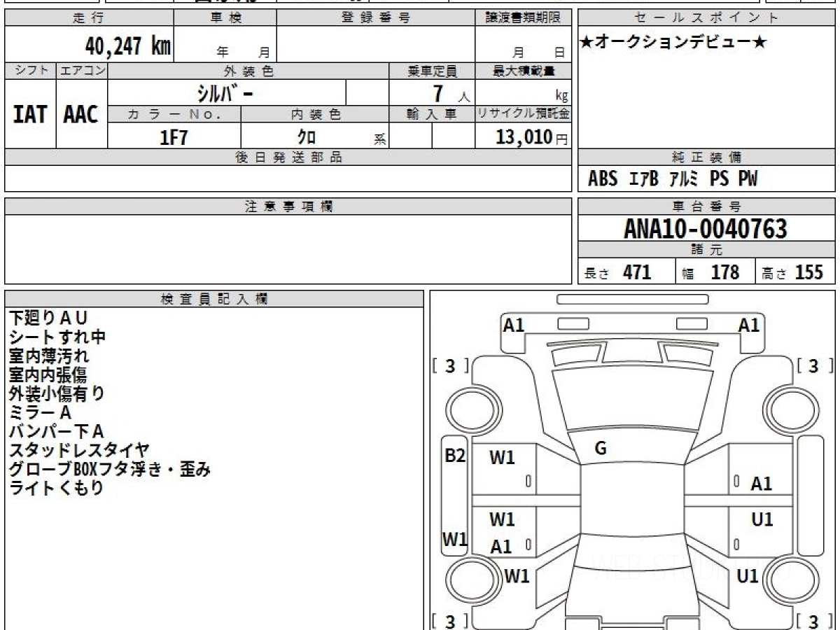Select color number 1F7
The width and height of the screenshot is (840, 630).
[x=174, y=137]
